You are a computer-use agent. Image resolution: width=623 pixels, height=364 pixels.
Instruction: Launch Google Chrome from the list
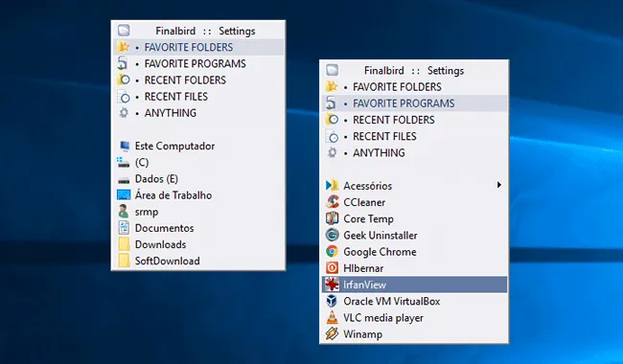[414, 252]
